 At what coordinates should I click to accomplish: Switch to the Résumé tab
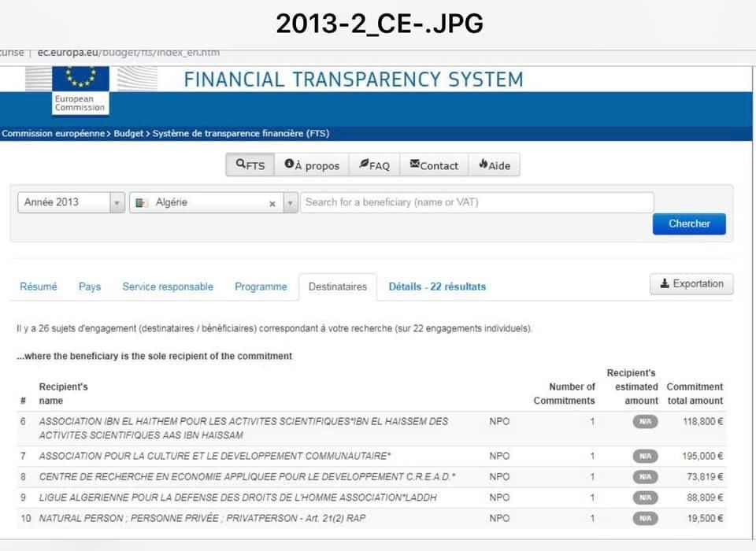point(39,287)
